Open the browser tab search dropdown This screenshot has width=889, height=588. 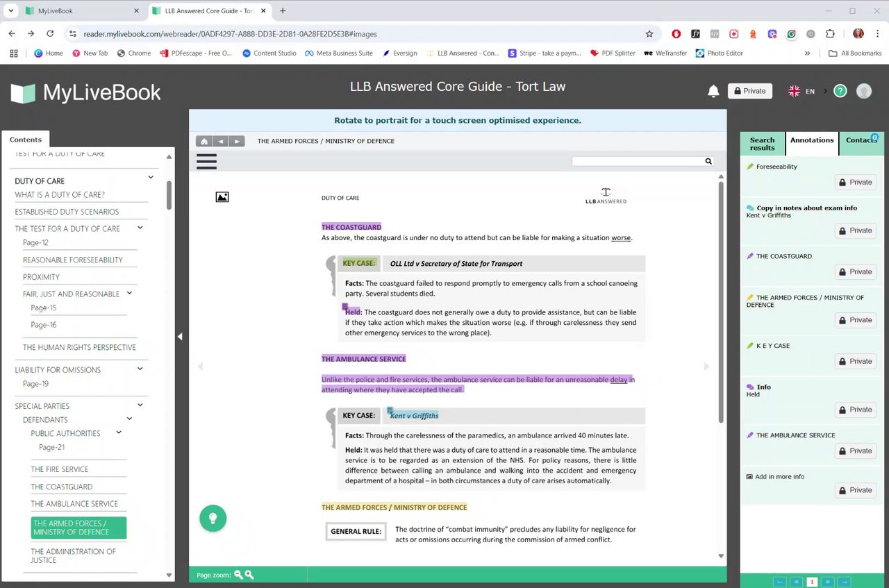pyautogui.click(x=11, y=11)
